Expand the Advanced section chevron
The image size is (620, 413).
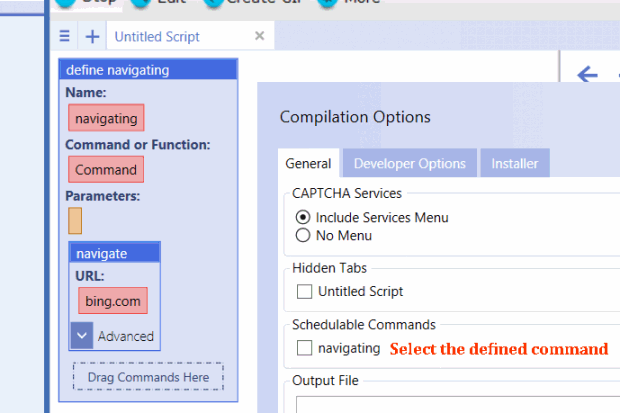coord(82,335)
